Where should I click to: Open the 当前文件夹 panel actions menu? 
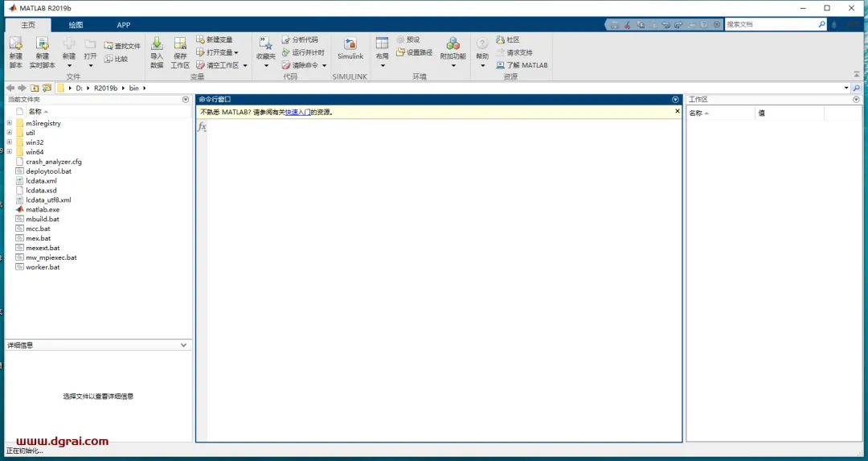pos(186,100)
